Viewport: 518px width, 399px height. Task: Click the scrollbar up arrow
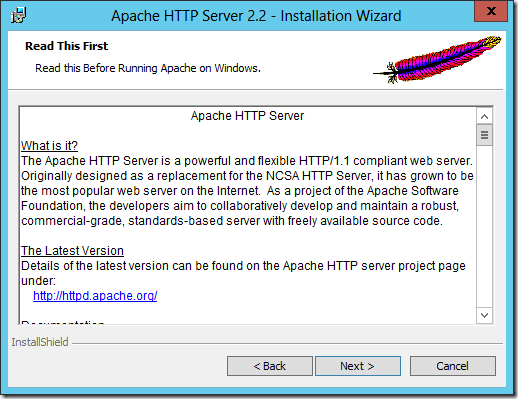click(x=484, y=116)
